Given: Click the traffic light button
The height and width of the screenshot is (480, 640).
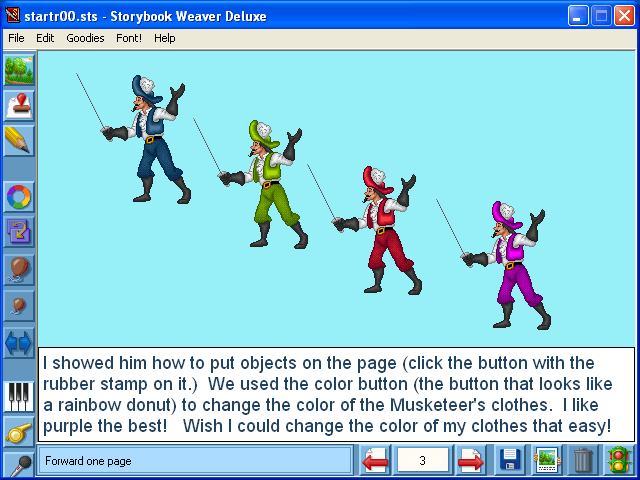Looking at the screenshot, I should 619,461.
